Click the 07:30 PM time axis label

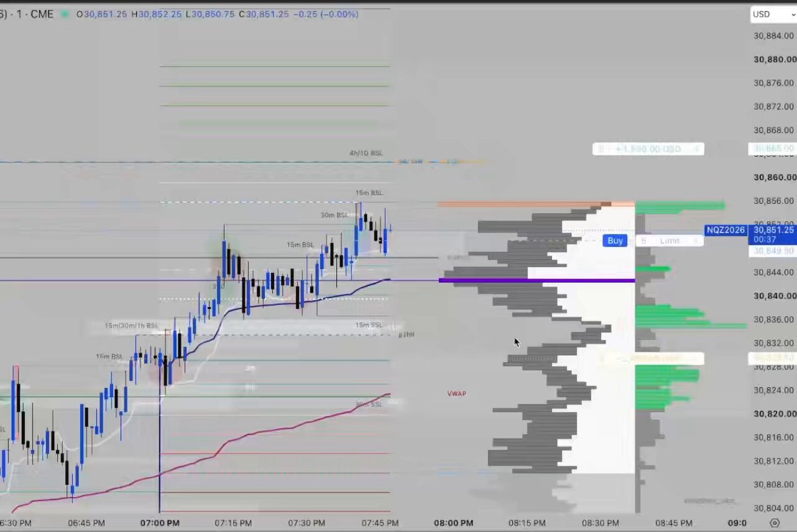306,523
